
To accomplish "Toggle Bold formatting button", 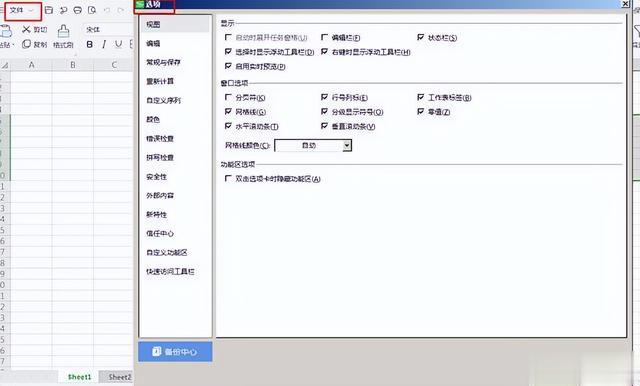I will click(89, 44).
